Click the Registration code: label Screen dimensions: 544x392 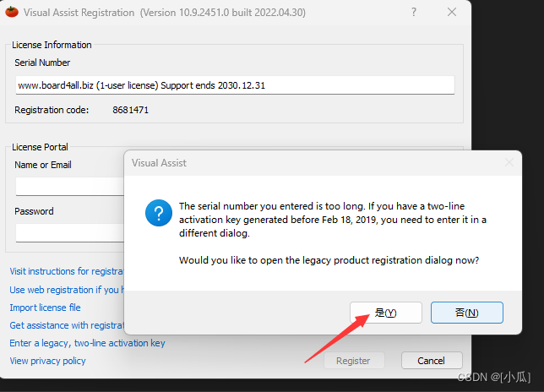52,110
